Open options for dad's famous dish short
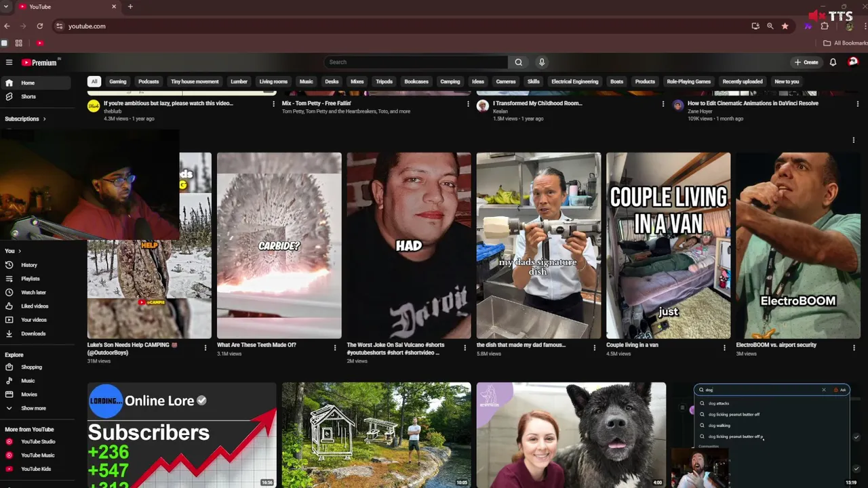 595,348
